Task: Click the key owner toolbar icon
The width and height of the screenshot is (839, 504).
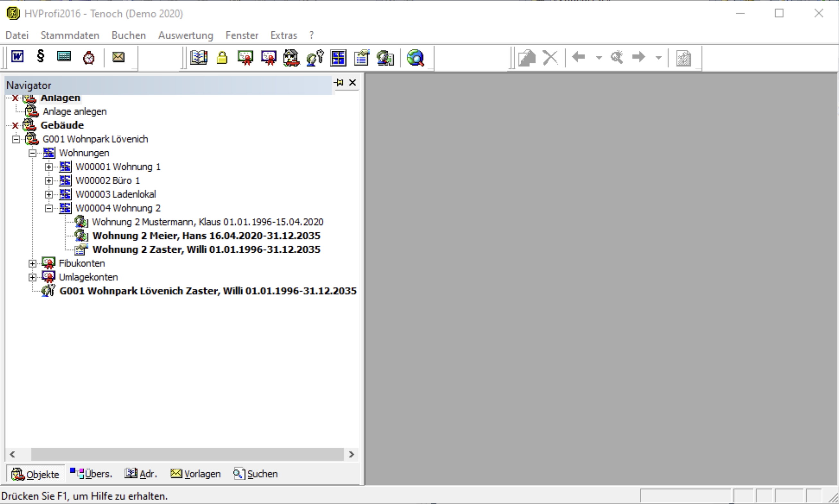Action: (315, 58)
